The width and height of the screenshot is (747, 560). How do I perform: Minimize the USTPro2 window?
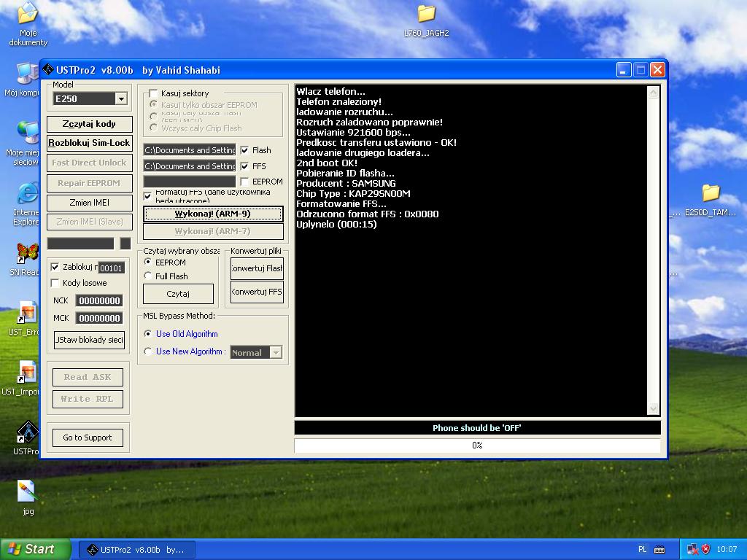tap(624, 70)
